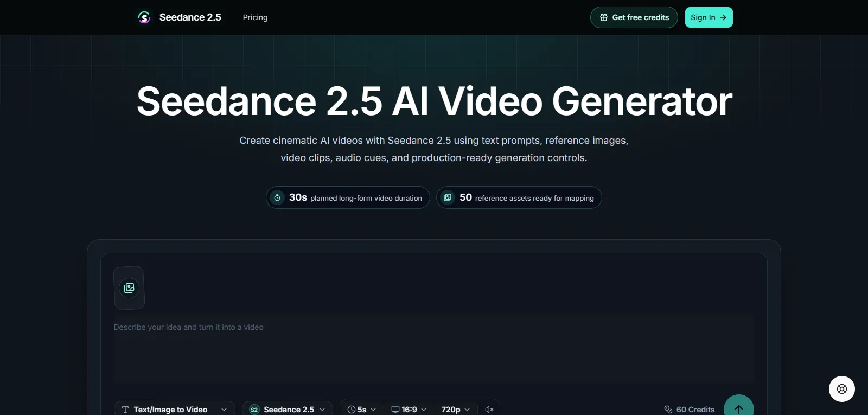
Task: Click the stopwatch icon in the 30s badge
Action: [x=277, y=197]
